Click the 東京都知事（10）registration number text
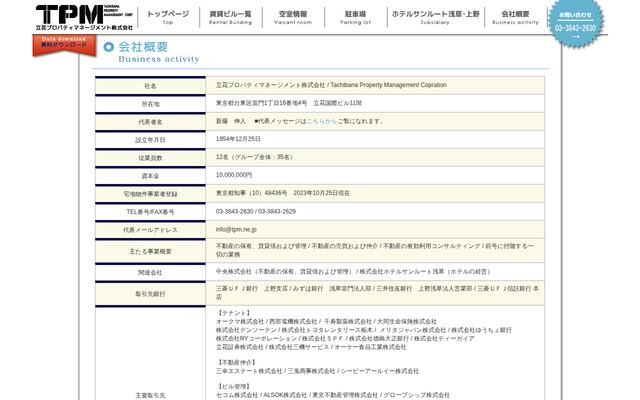640x400 pixels. [x=283, y=193]
